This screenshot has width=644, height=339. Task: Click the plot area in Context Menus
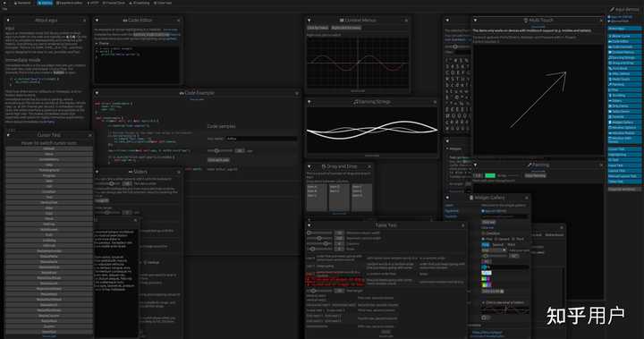tap(358, 63)
